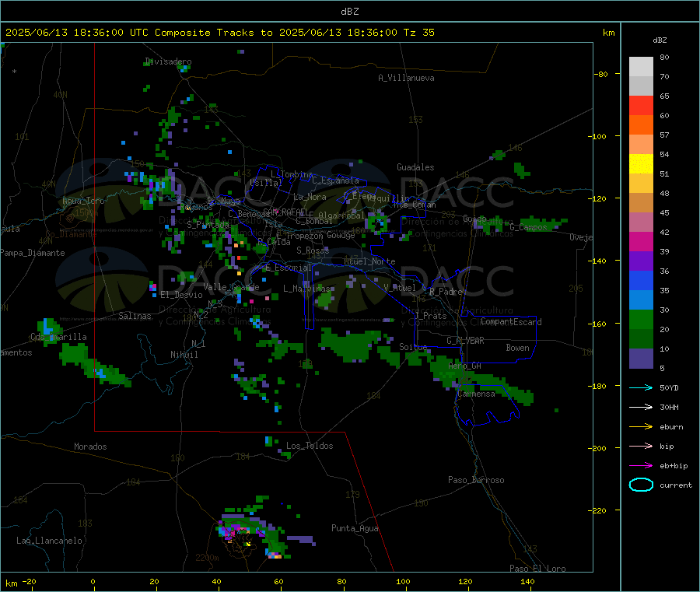Click the 'Morados' map label
This screenshot has height=592, width=700.
click(90, 447)
